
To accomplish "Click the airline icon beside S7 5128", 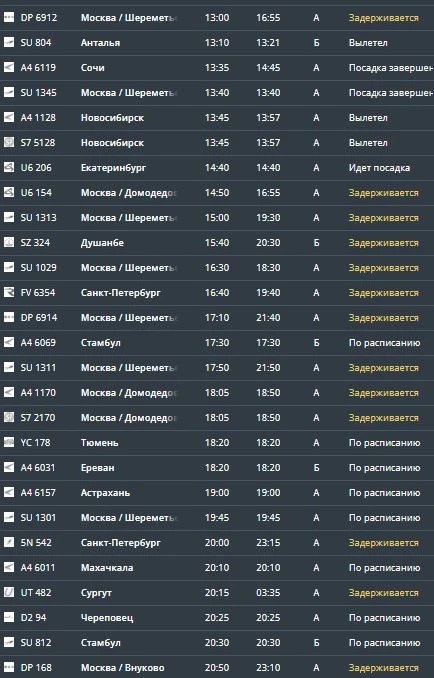I will (9, 142).
